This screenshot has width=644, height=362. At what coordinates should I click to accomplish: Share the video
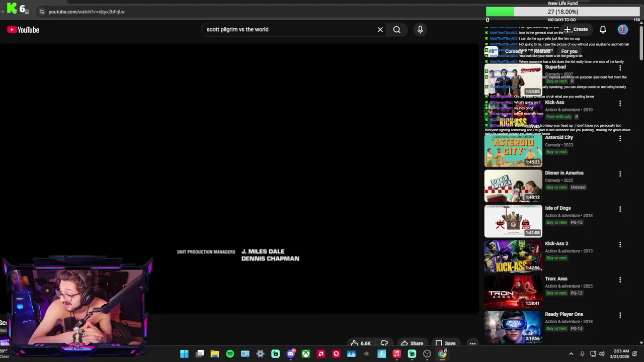412,343
